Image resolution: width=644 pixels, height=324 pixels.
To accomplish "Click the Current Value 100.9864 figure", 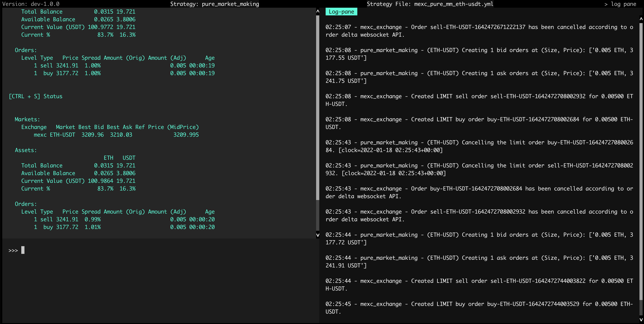I will click(101, 181).
